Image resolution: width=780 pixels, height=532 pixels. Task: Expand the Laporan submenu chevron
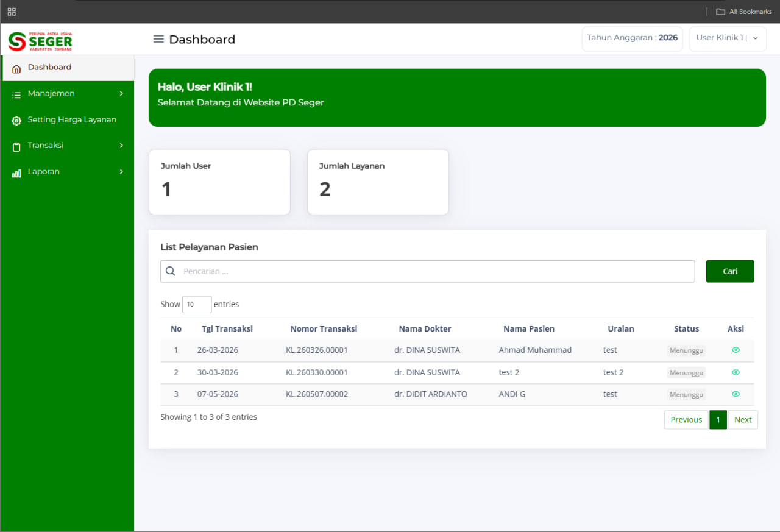click(x=121, y=171)
